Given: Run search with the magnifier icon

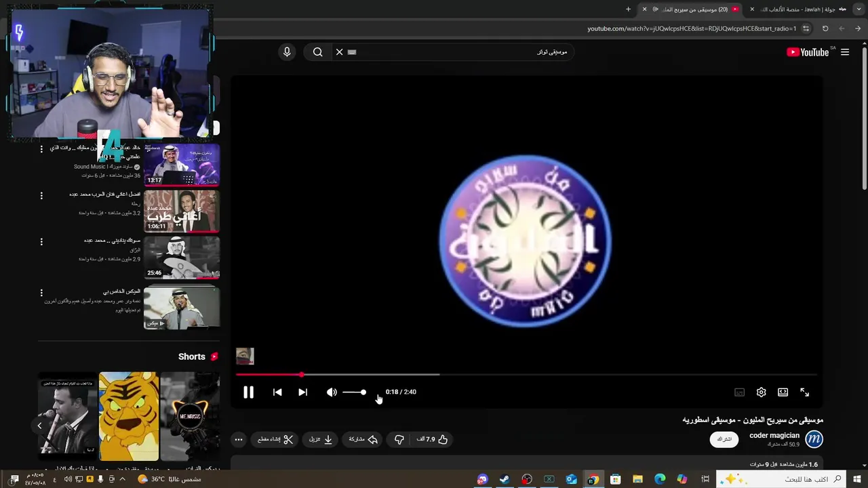Looking at the screenshot, I should tap(317, 52).
